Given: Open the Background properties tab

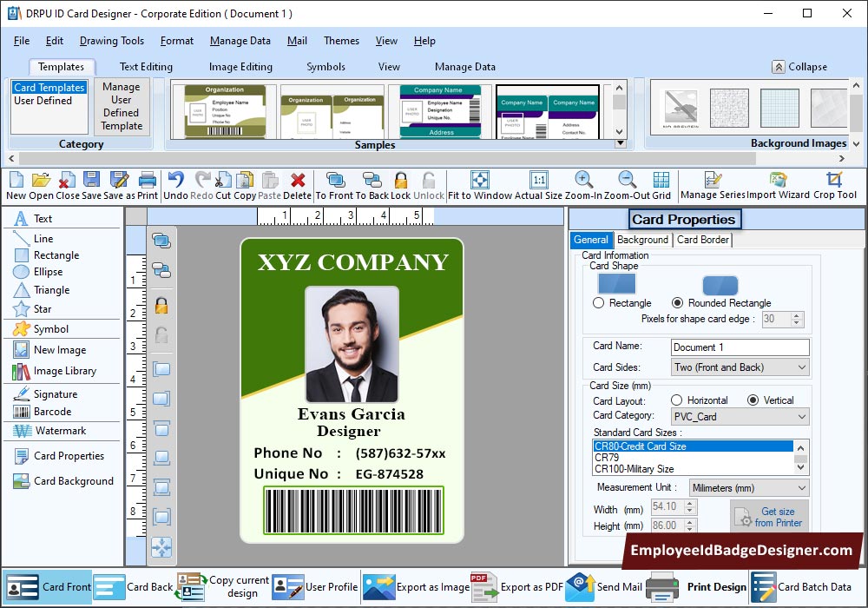Looking at the screenshot, I should [x=642, y=240].
